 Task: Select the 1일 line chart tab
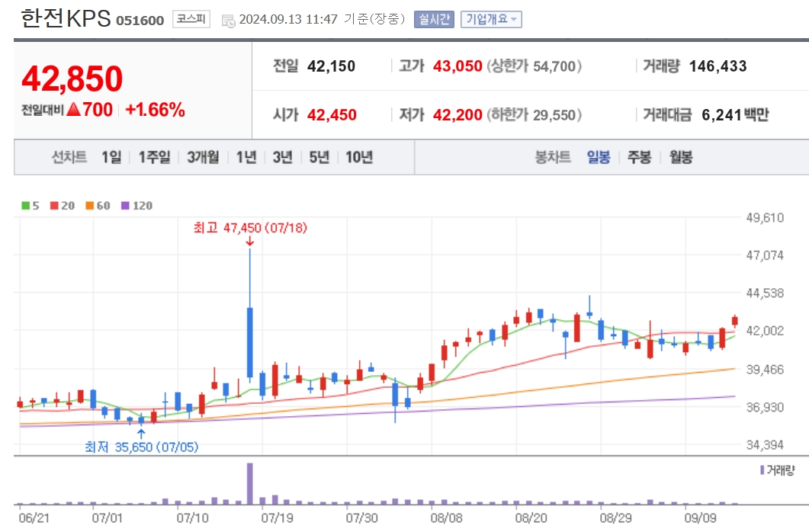pyautogui.click(x=111, y=157)
